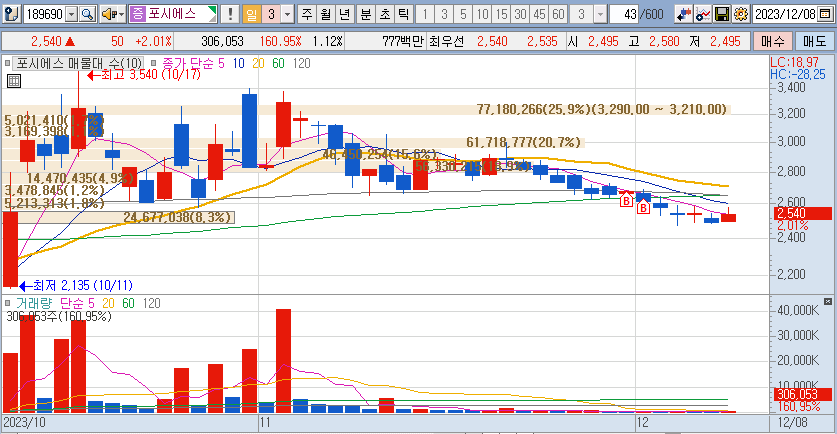The image size is (837, 434).
Task: Click the speaker alert icon
Action: 109,14
